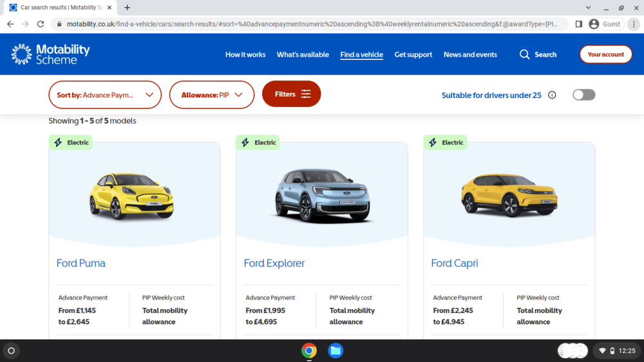Click the Search label in header
This screenshot has width=644, height=362.
click(545, 54)
